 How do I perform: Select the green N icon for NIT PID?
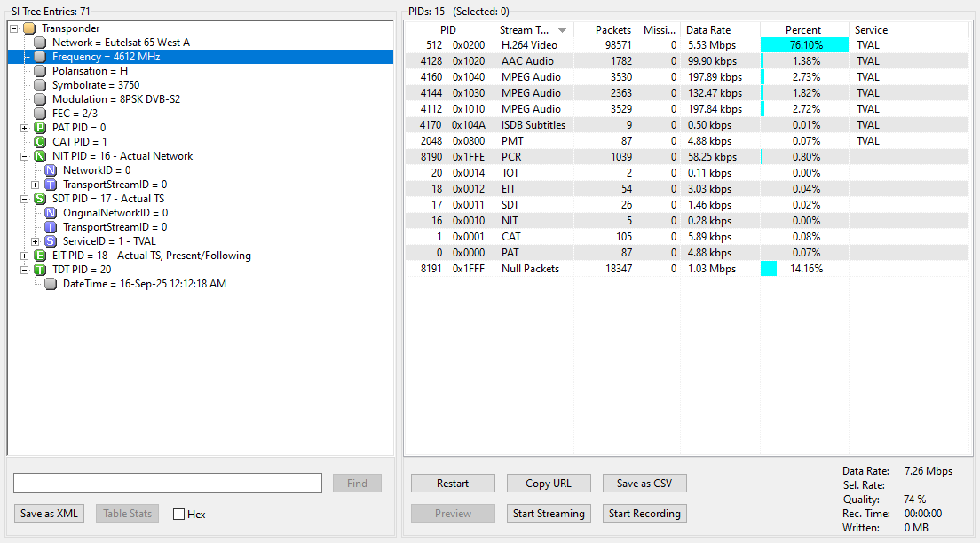(x=40, y=156)
